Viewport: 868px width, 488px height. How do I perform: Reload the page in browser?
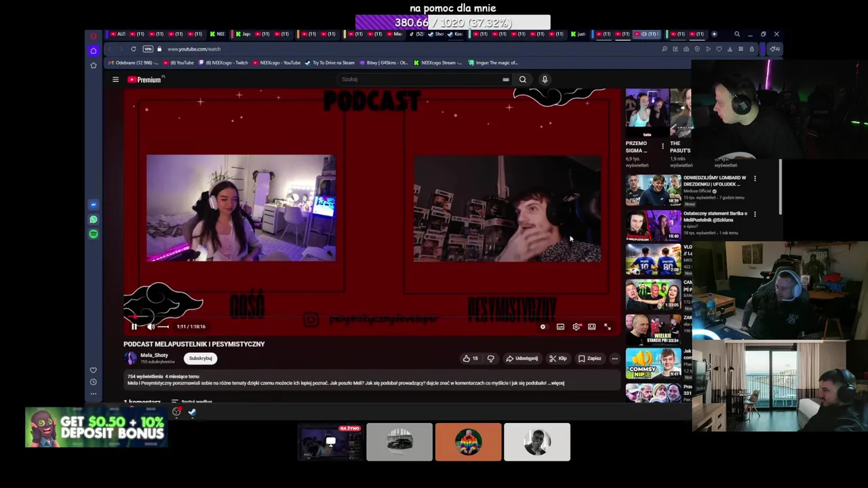point(134,49)
